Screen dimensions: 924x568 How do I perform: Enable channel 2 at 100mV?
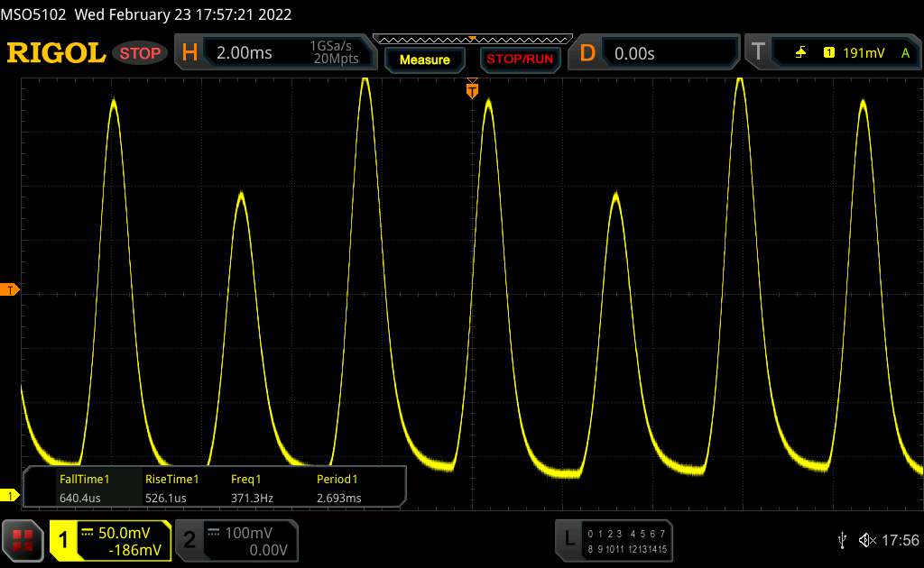[x=230, y=539]
